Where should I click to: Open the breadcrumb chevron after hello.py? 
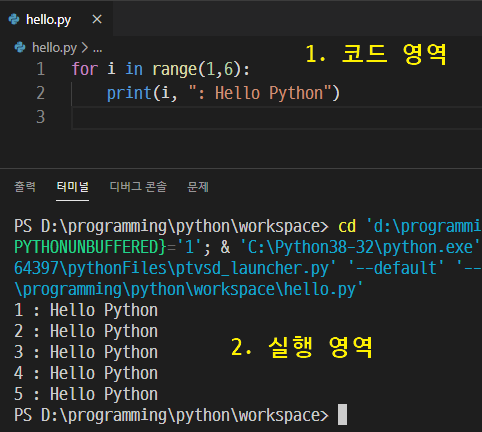[x=85, y=48]
